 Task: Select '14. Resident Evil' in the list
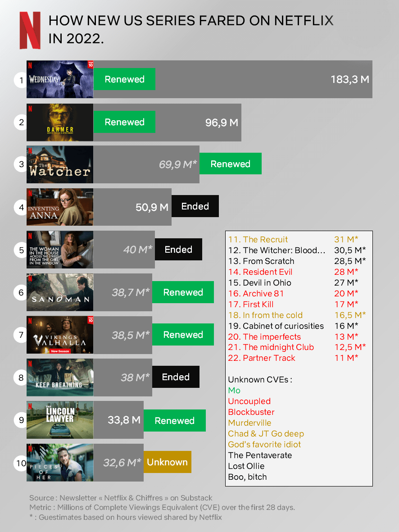point(260,272)
